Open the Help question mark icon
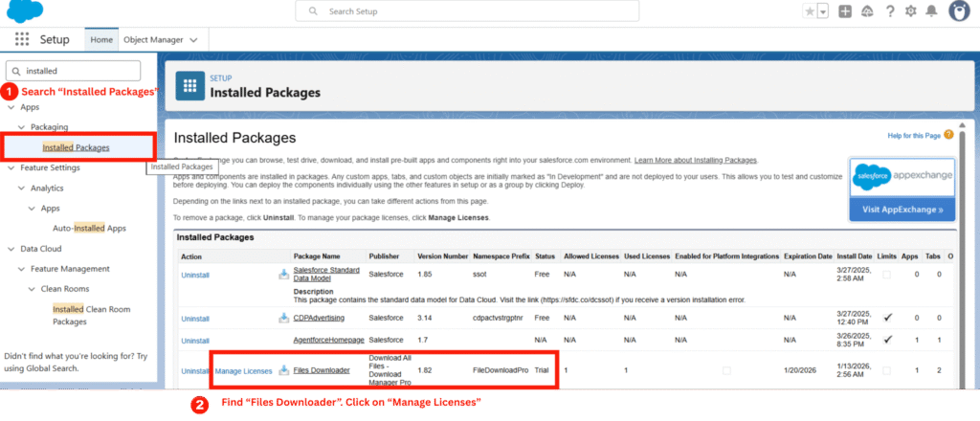Image resolution: width=980 pixels, height=421 pixels. [890, 11]
